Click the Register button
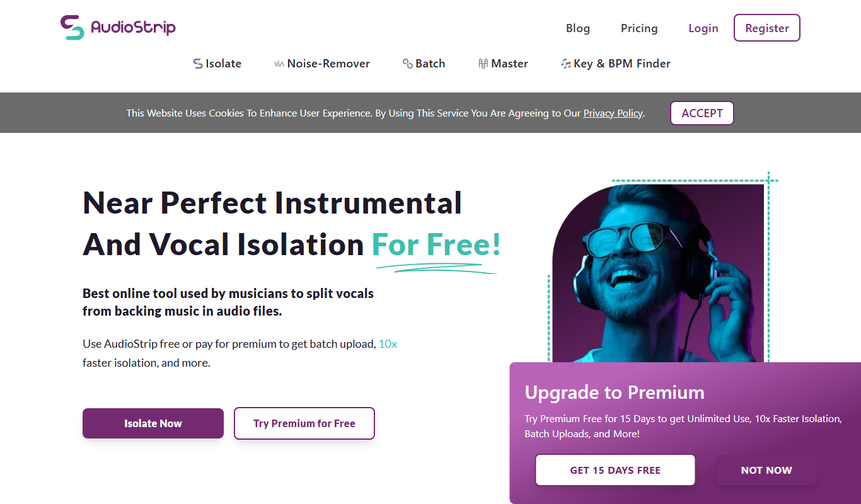This screenshot has width=861, height=504. click(x=767, y=28)
